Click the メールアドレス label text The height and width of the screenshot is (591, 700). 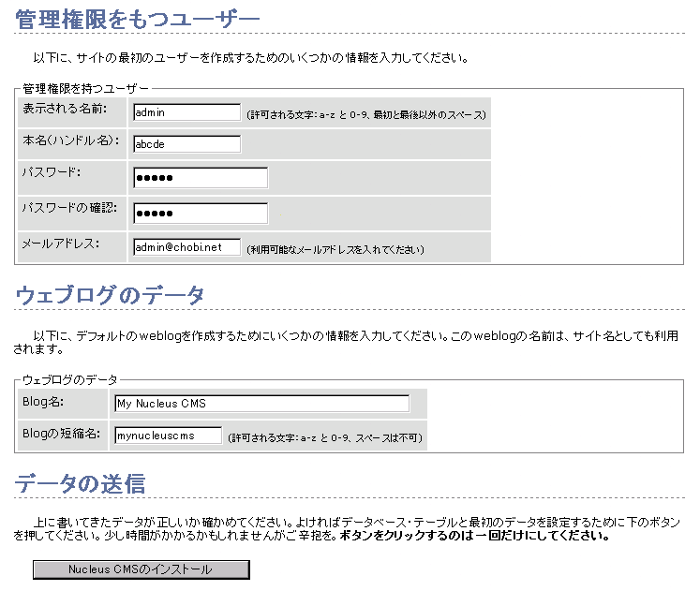coord(60,244)
